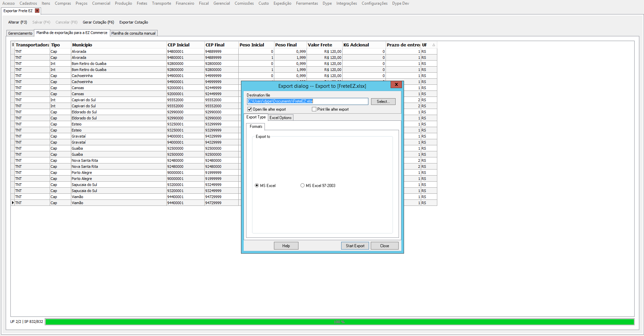644x336 pixels.
Task: Select the first Porto Alegre row cell
Action: (x=119, y=173)
